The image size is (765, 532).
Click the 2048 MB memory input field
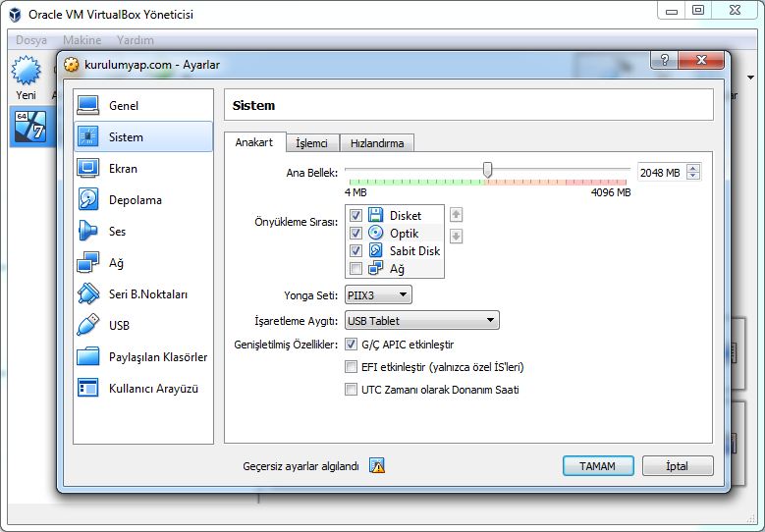tap(661, 172)
